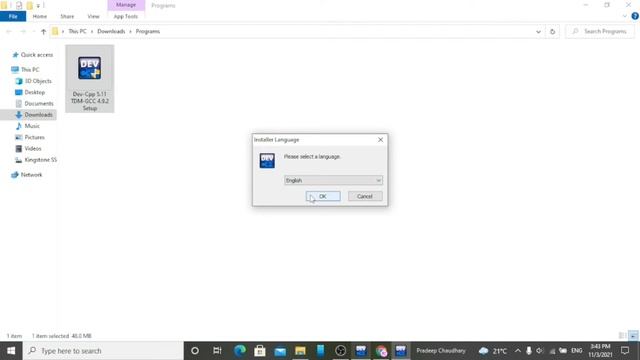Open the Windows Start menu
The image size is (640, 360).
[x=11, y=351]
